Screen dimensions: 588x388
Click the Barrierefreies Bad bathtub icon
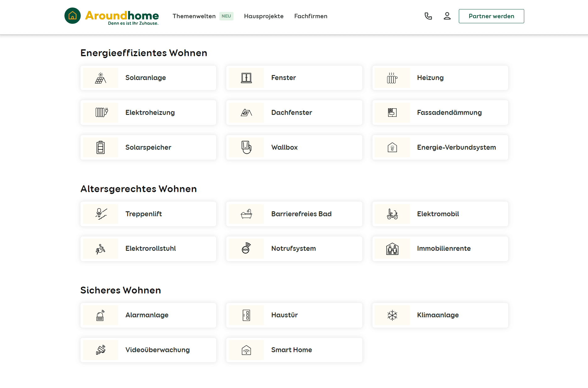[246, 214]
